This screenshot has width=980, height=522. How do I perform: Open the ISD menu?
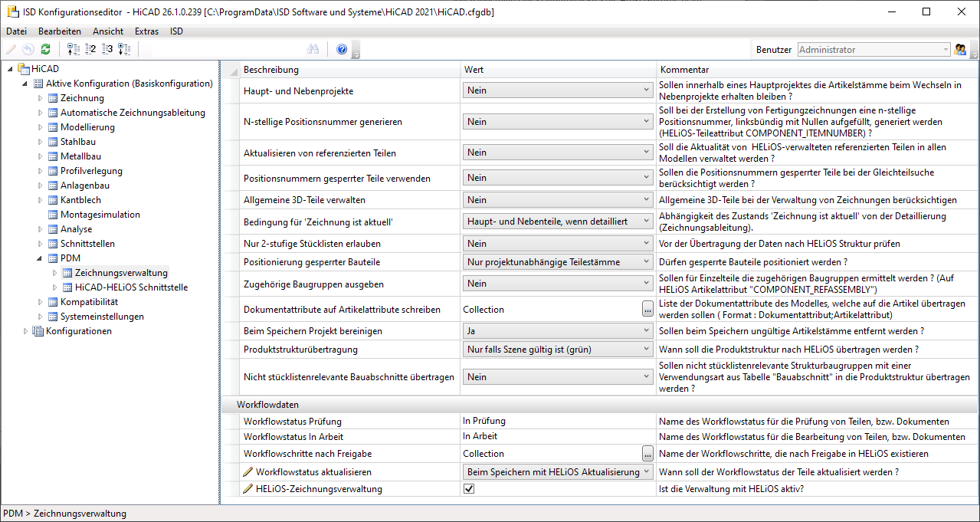(176, 31)
